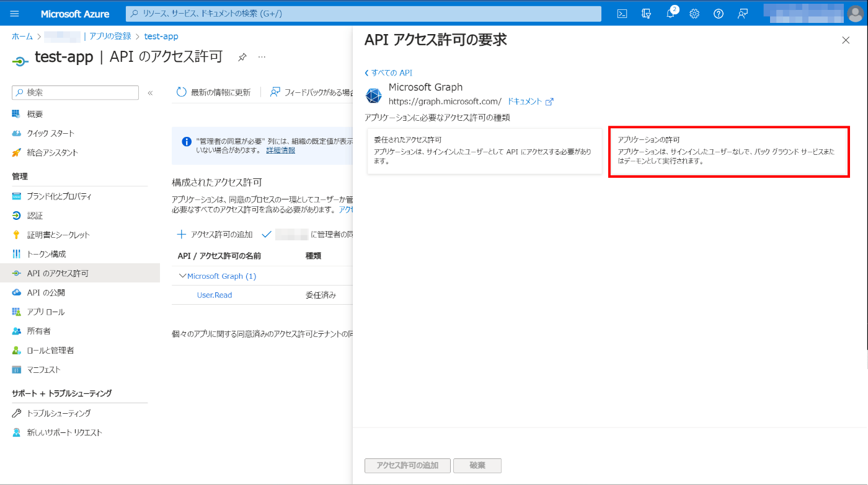Click the アクセス許可の追加 button at panel bottom
Image resolution: width=868 pixels, height=485 pixels.
point(407,466)
